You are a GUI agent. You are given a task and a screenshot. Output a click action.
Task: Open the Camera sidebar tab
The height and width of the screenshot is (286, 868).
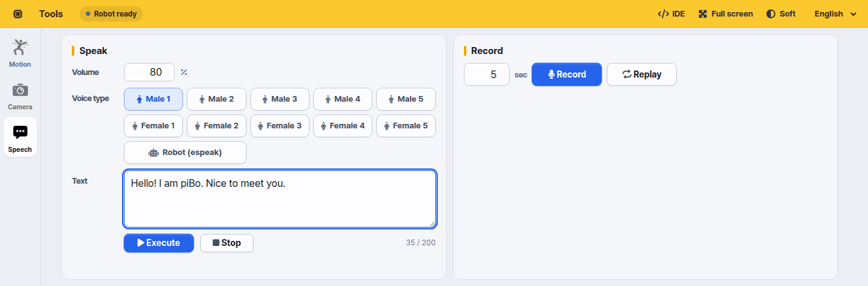pos(20,96)
